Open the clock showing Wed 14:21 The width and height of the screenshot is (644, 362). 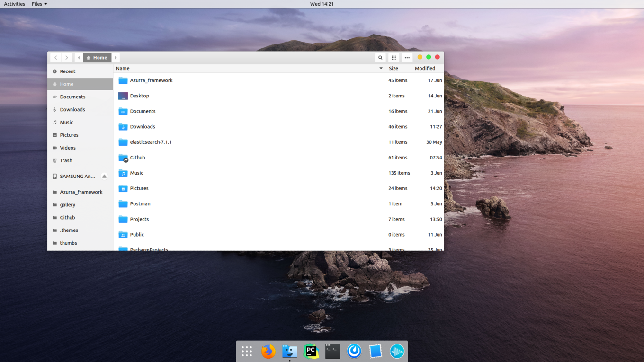(322, 4)
